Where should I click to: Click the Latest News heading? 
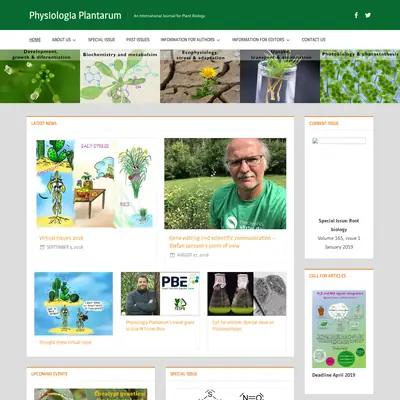click(44, 123)
